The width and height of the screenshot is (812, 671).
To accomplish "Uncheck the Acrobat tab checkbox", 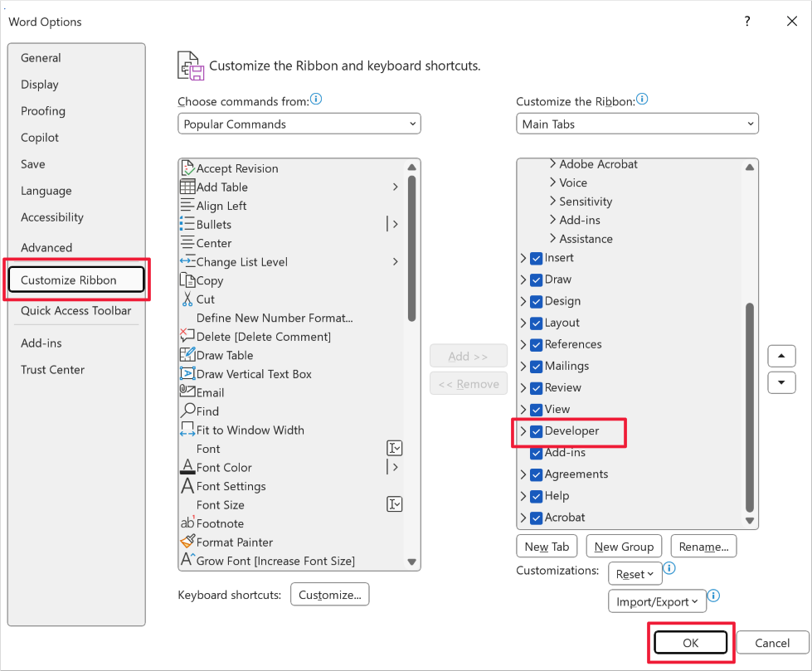I will click(x=535, y=517).
